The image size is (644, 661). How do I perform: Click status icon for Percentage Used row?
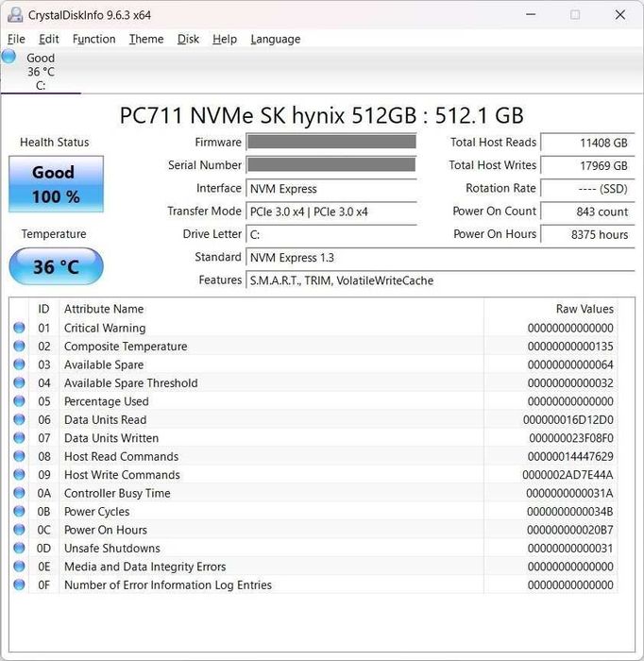tap(19, 401)
